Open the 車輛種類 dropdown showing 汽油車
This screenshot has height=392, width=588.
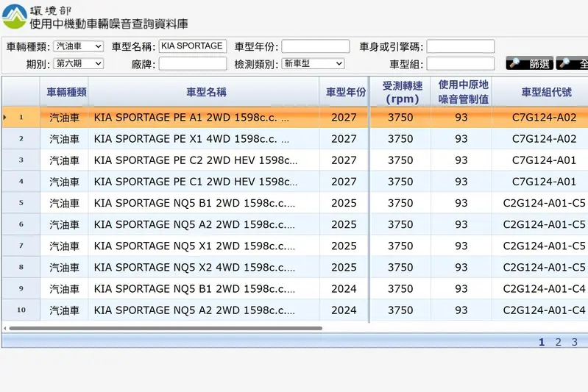(x=78, y=46)
